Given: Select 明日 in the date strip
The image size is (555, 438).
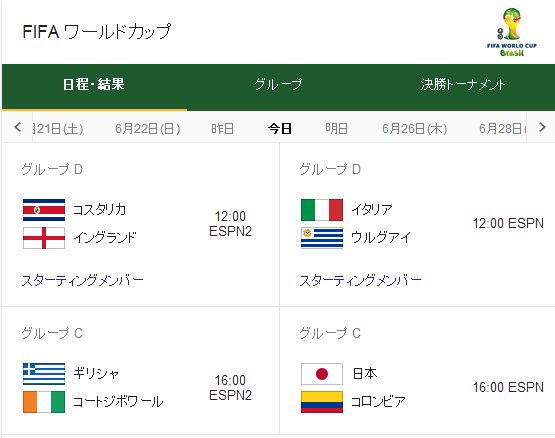Looking at the screenshot, I should click(x=336, y=128).
